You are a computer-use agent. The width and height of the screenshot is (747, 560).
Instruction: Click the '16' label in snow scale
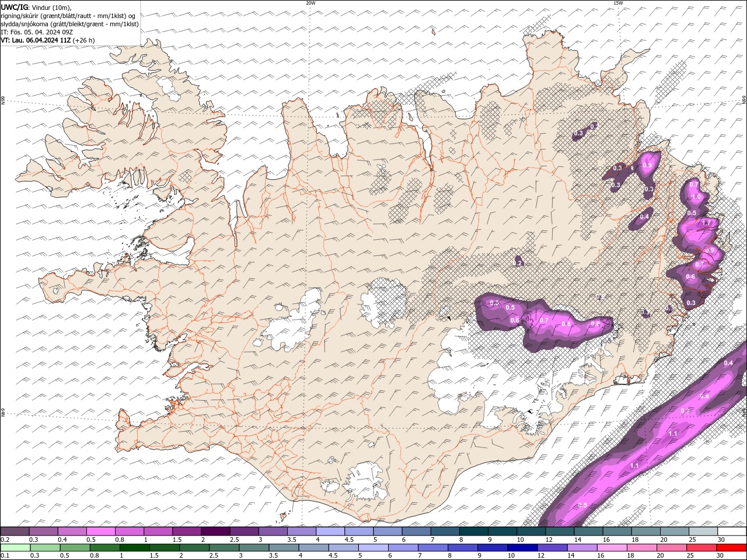(x=606, y=539)
